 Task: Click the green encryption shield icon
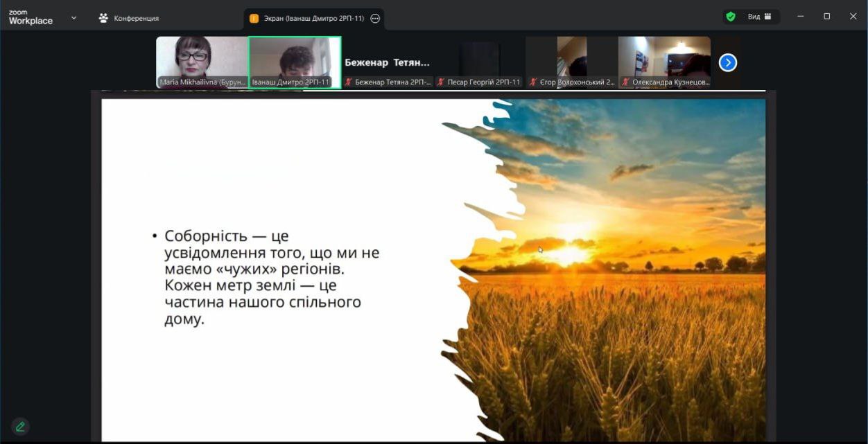[x=731, y=17]
